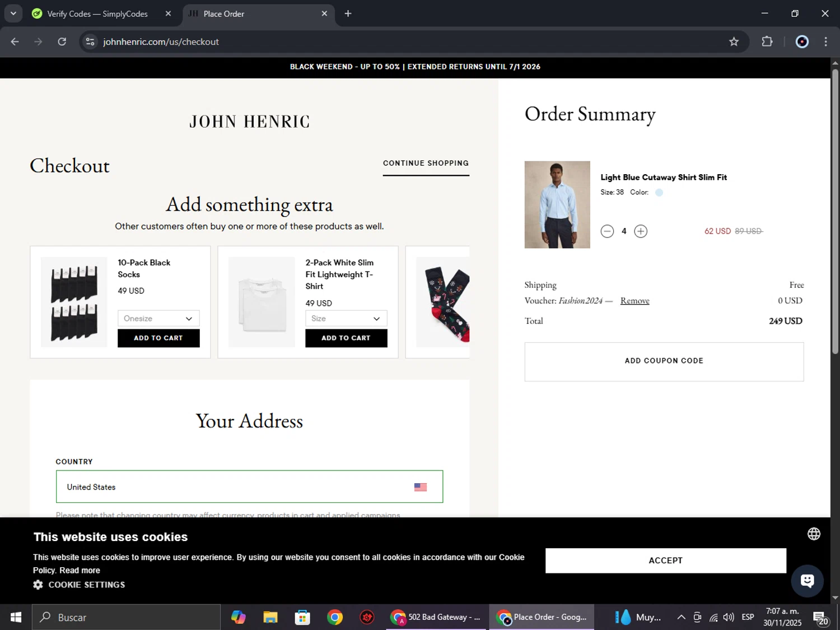Bookmark this page with star icon
The height and width of the screenshot is (630, 840).
coord(734,41)
